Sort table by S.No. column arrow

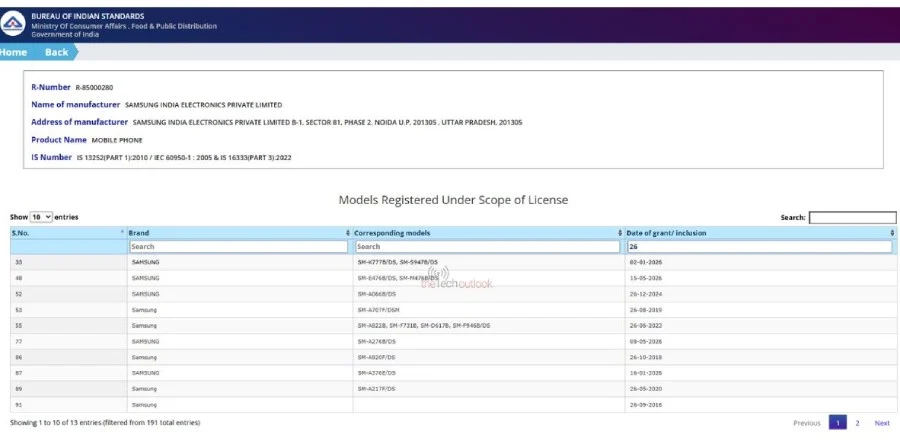tap(122, 233)
